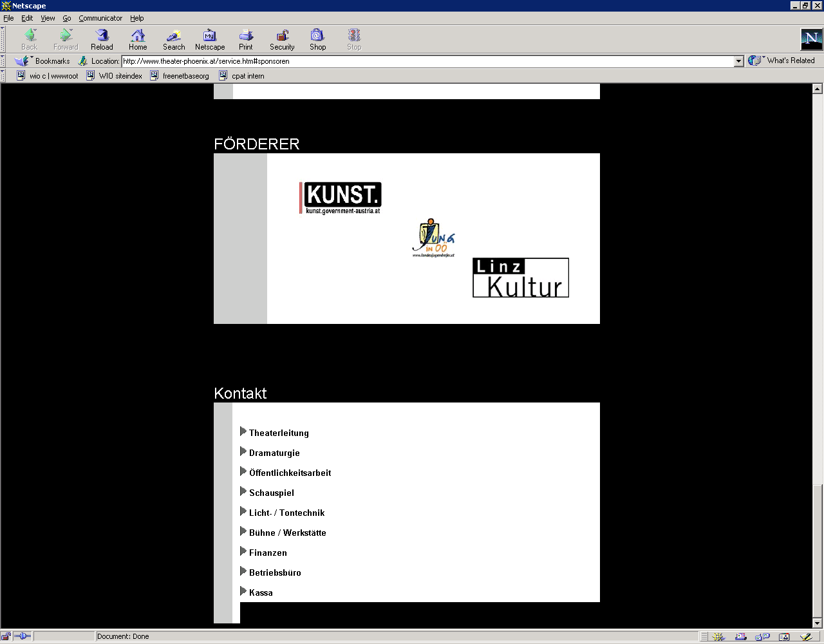Viewport: 824px width, 644px height.
Task: Click the Shop toolbar icon
Action: (x=317, y=39)
